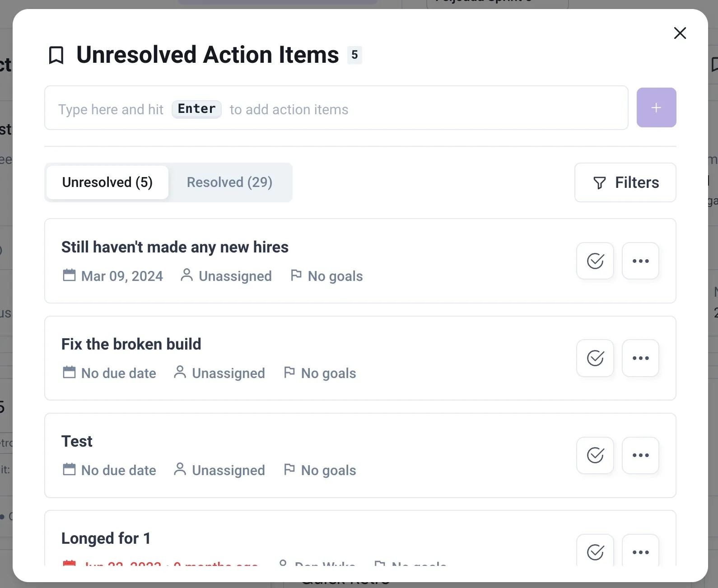Click the action item input field to type
The width and height of the screenshot is (718, 588).
coord(336,107)
